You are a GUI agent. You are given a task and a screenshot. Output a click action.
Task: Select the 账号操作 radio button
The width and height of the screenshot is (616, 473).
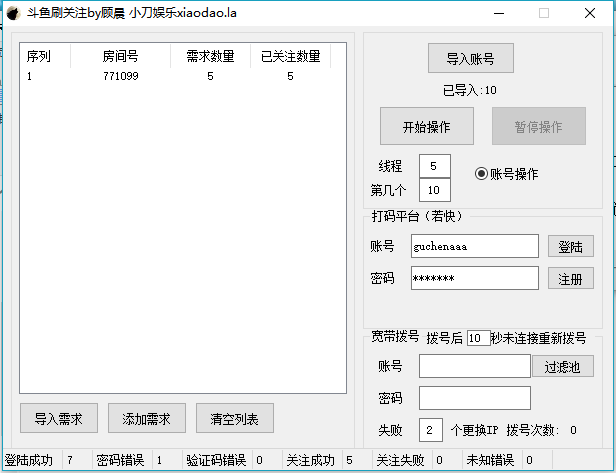coord(481,173)
